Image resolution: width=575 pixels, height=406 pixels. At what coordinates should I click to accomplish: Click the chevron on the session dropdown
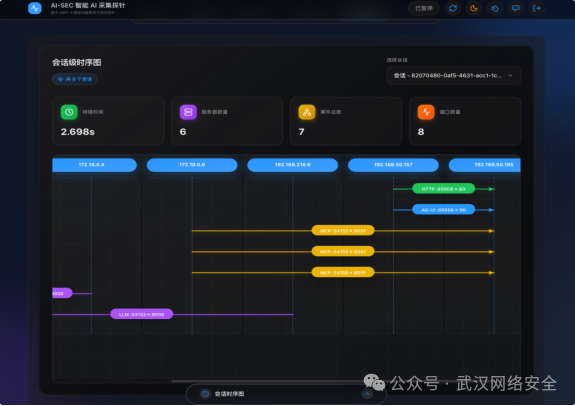coord(510,76)
